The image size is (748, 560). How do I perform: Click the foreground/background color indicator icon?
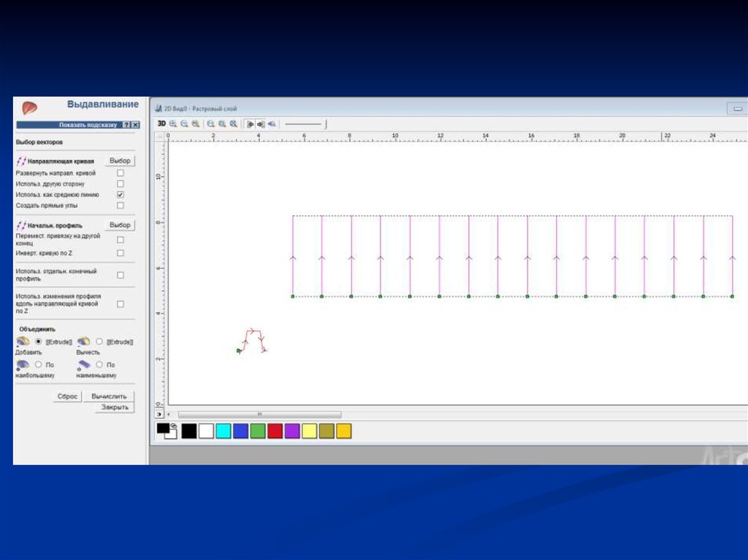166,431
